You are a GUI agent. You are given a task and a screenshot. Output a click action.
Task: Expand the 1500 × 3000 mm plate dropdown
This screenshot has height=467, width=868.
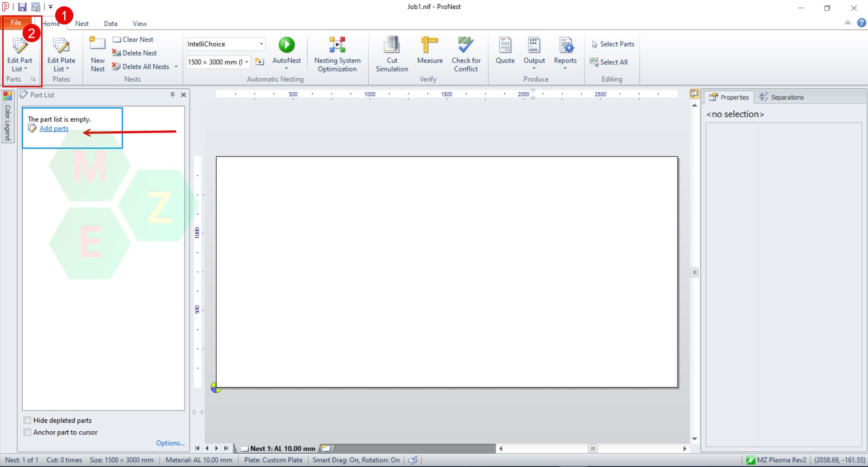click(x=247, y=62)
